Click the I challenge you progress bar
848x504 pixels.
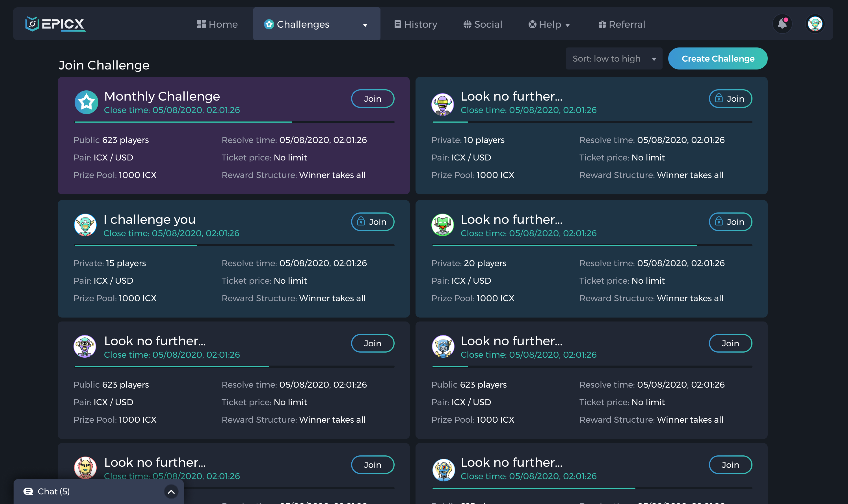pos(234,245)
